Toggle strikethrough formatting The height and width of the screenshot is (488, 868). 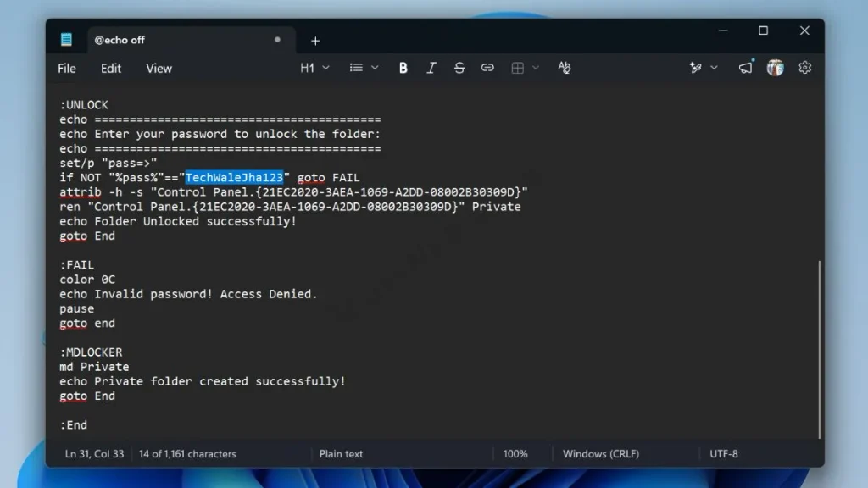click(x=459, y=68)
